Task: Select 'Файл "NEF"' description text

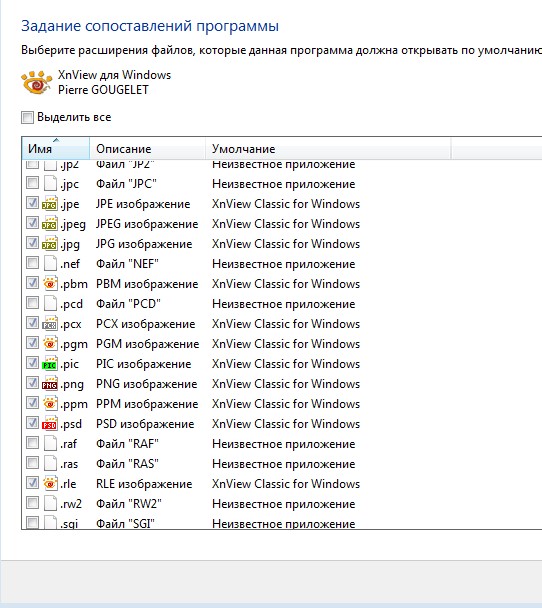Action: (x=127, y=264)
